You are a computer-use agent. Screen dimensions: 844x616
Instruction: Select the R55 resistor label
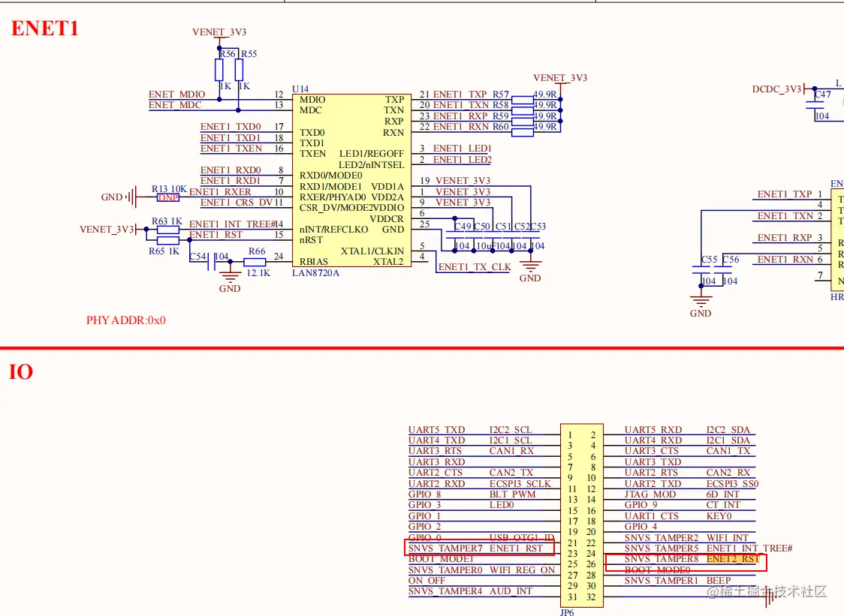click(249, 54)
